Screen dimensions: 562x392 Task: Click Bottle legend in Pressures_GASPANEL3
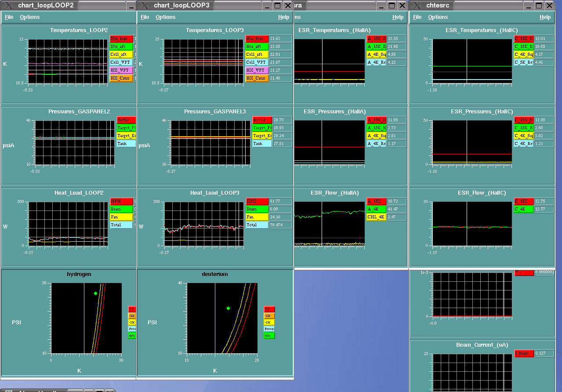pos(262,120)
